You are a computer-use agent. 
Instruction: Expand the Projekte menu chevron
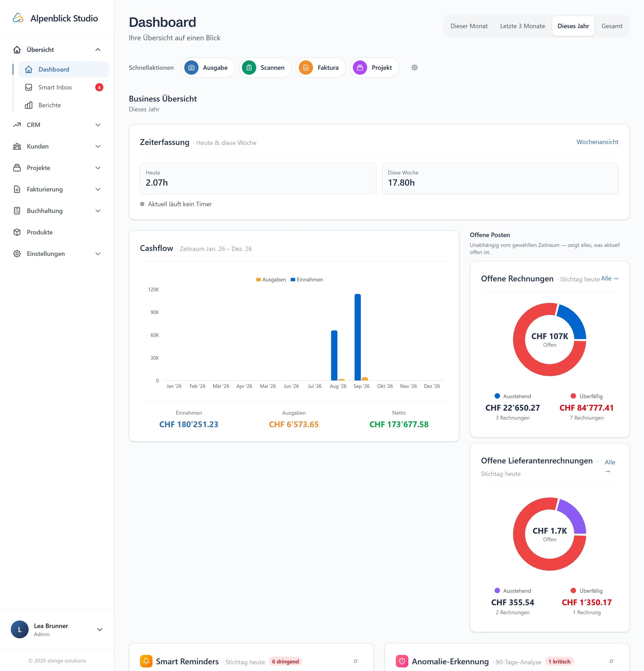98,168
